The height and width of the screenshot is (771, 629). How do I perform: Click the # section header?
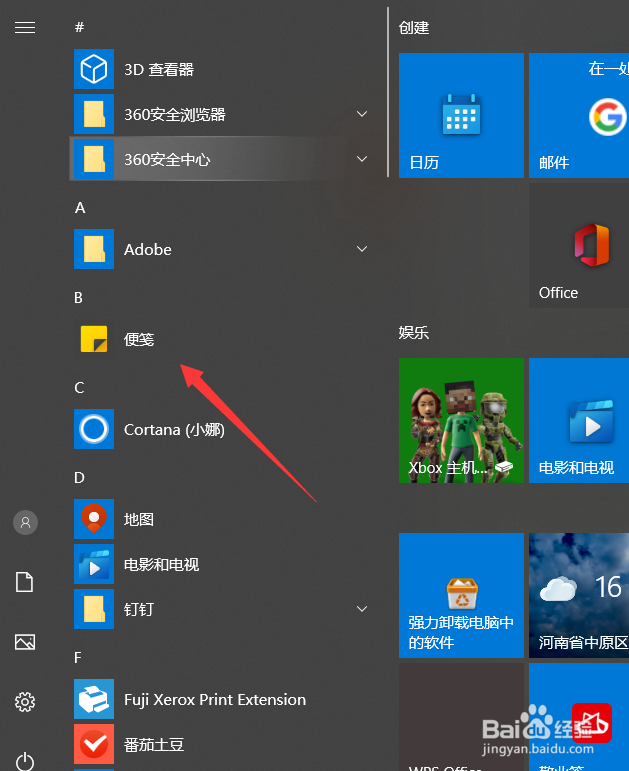tap(79, 27)
